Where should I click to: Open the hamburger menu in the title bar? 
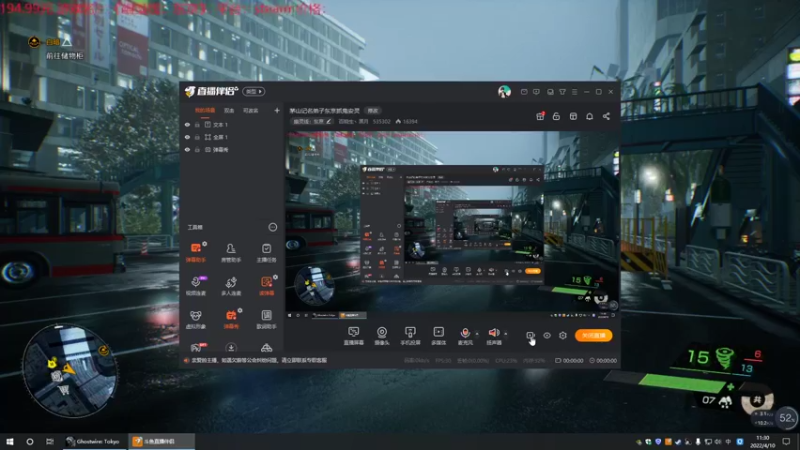coord(574,92)
